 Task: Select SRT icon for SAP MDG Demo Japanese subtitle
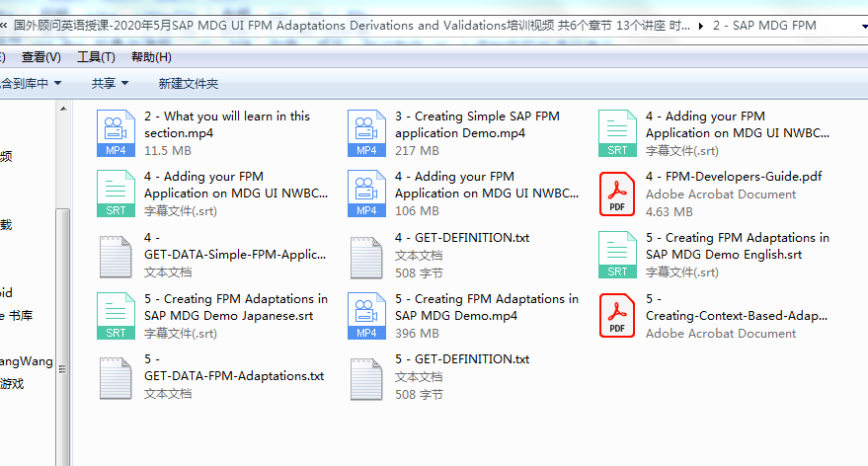[116, 316]
